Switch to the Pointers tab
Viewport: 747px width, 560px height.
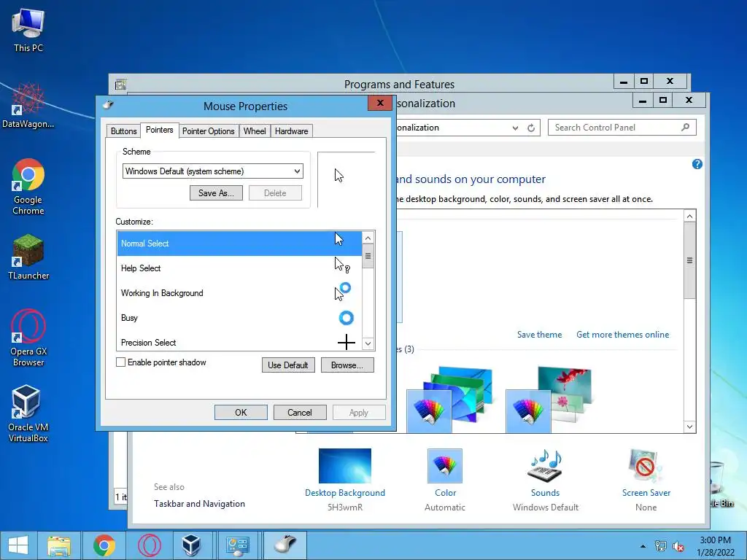click(x=160, y=130)
